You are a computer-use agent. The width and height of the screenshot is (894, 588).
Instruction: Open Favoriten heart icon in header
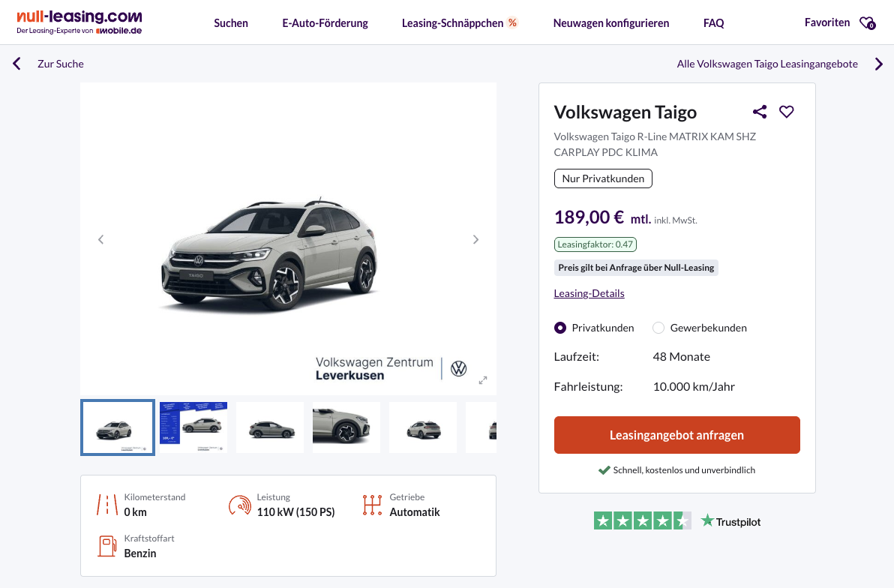pos(867,23)
